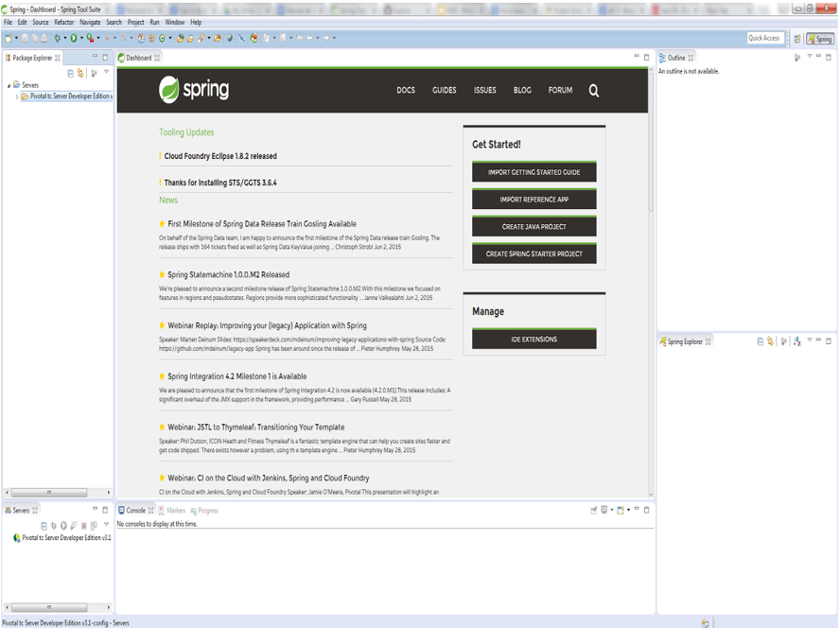Click the Run Last Tool icon with red toolbox
This screenshot has height=628, width=840.
point(91,38)
